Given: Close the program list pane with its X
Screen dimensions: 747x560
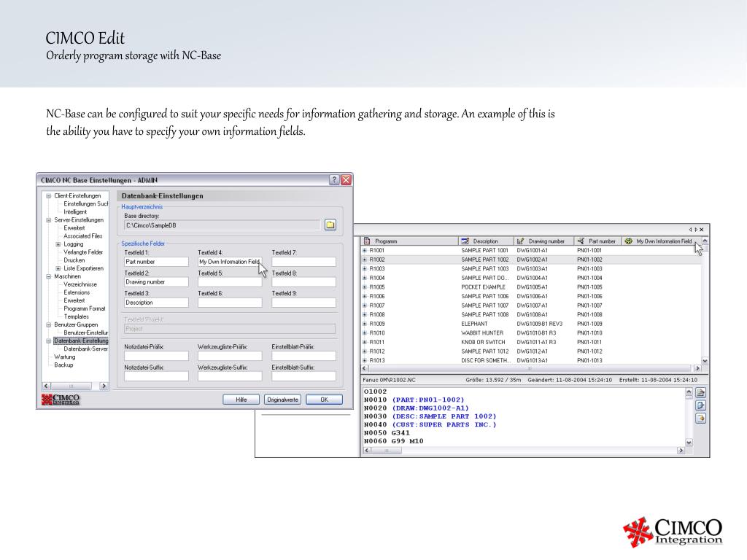Looking at the screenshot, I should click(x=701, y=230).
